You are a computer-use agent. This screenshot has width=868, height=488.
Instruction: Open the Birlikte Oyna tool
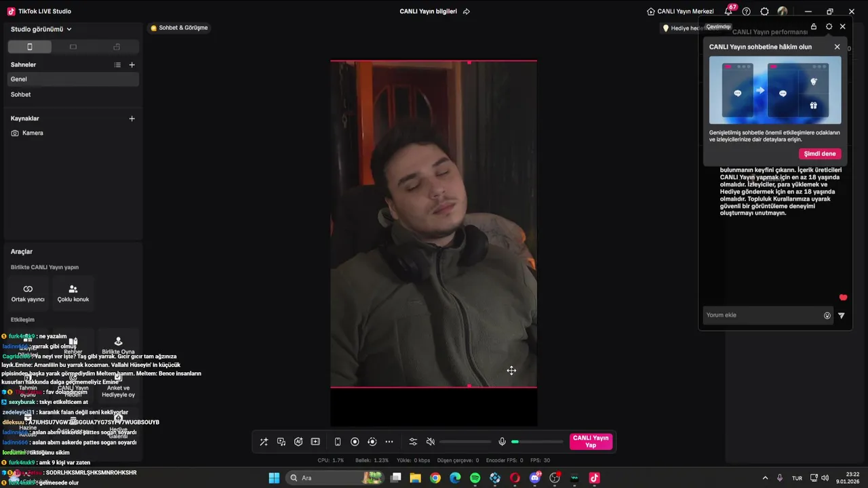tap(118, 345)
